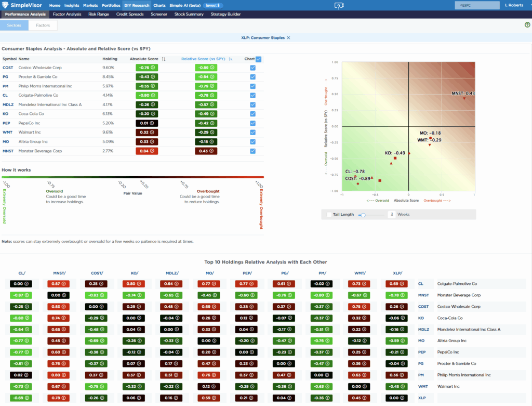Click the MNST data point on chart
Viewport: 532px width, 406px height.
tap(464, 98)
